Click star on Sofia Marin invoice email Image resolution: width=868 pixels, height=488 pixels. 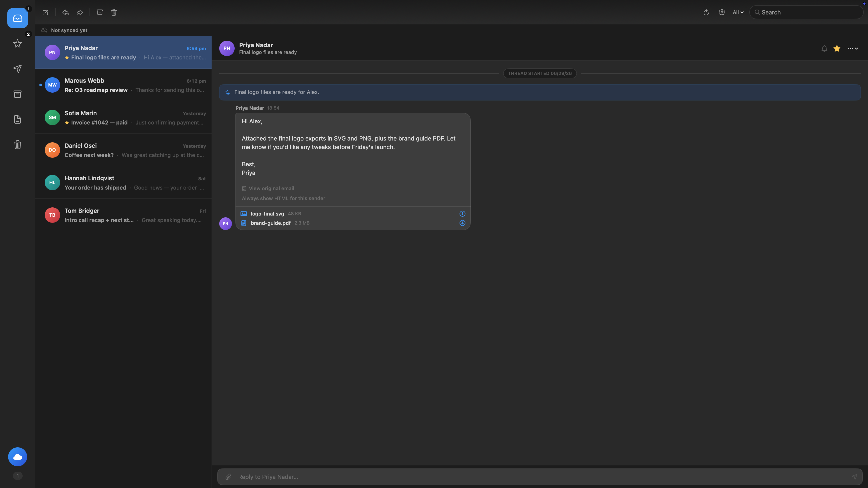(67, 123)
